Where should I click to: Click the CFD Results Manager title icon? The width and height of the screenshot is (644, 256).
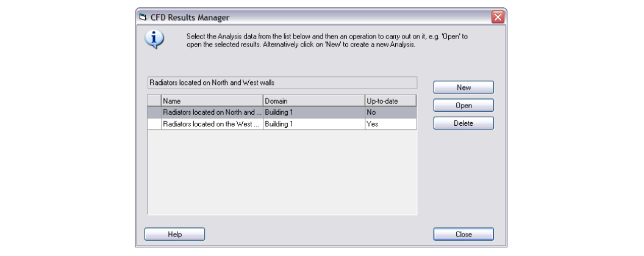click(143, 17)
